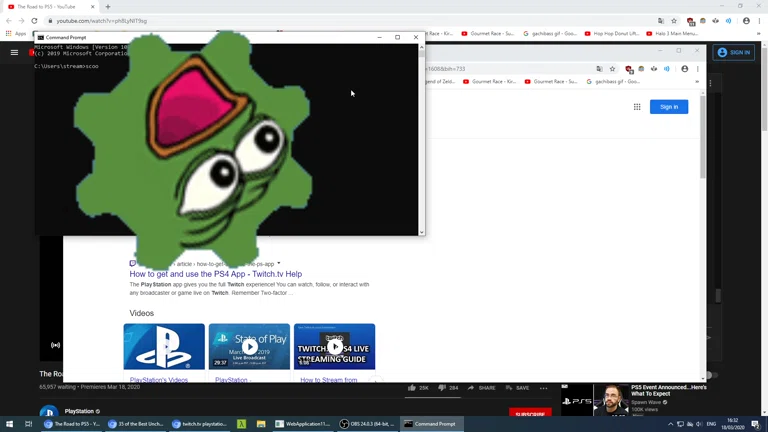Open 'How to get and use the PS4 App' link
The width and height of the screenshot is (768, 432).
pos(215,274)
